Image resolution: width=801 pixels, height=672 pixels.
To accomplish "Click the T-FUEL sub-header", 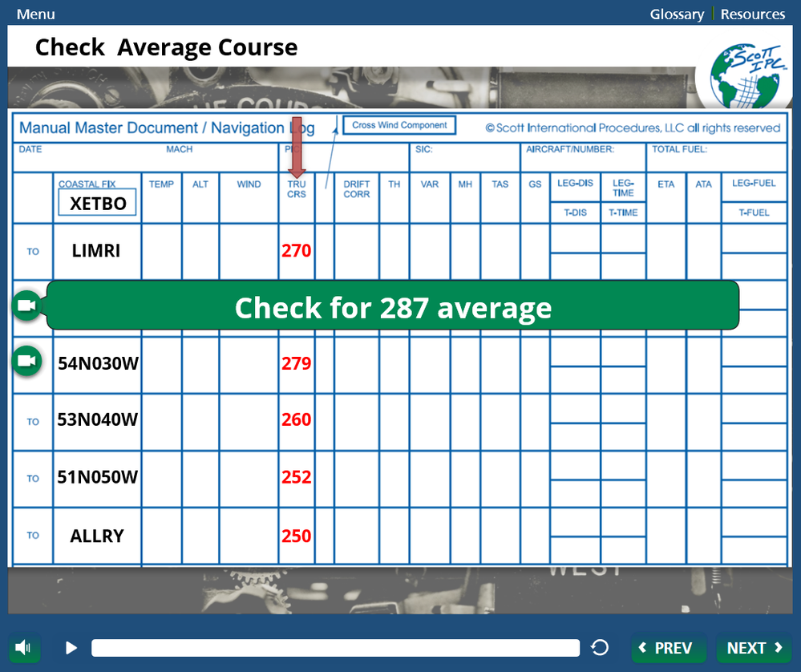I will pos(754,213).
